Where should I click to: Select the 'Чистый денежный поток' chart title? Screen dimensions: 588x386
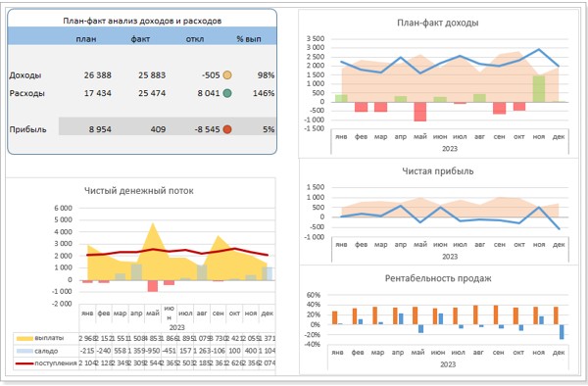click(139, 191)
